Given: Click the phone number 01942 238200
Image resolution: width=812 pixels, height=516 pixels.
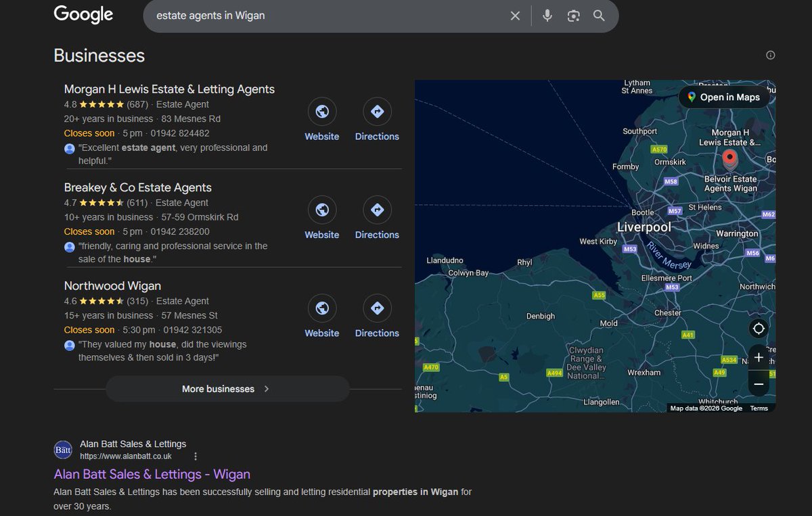Looking at the screenshot, I should click(x=179, y=231).
